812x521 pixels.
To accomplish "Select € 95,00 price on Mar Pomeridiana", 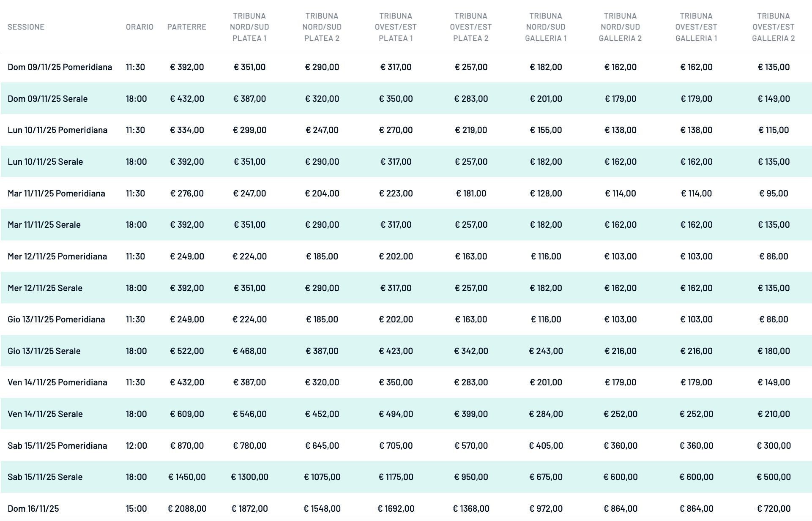I will click(x=774, y=193).
